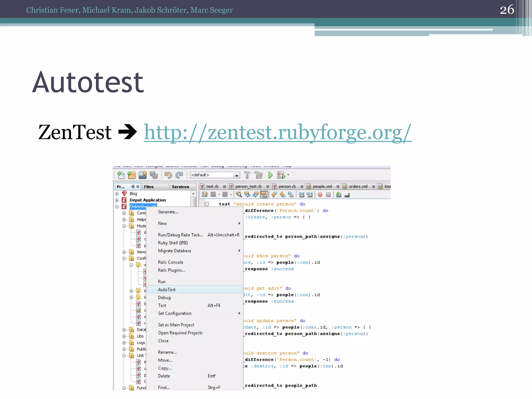The height and width of the screenshot is (399, 532).
Task: Switch to the person_test.rb editor tab
Action: (x=248, y=187)
